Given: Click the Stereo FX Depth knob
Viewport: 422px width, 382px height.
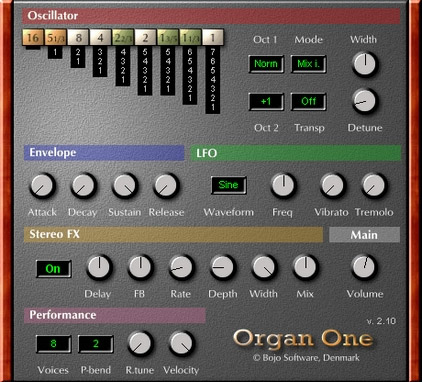Looking at the screenshot, I should 223,267.
